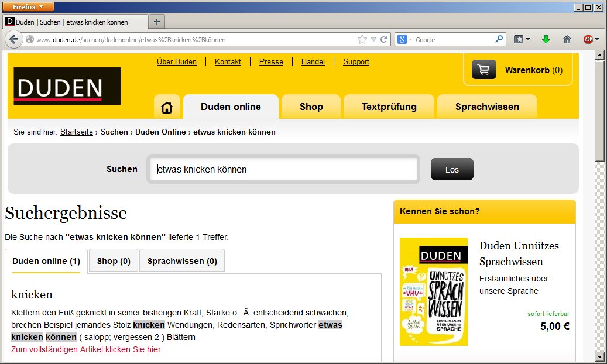Select the Shop (0) results tab

click(x=114, y=262)
